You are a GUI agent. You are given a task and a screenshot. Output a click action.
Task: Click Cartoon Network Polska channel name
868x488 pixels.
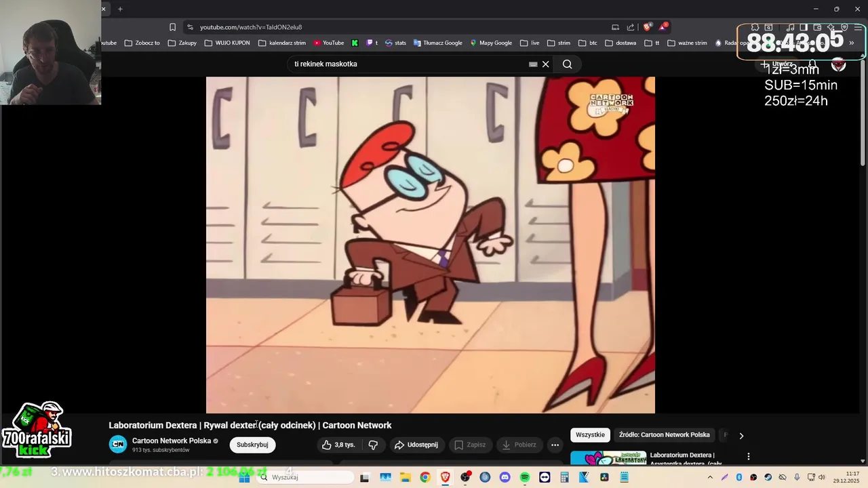coord(172,441)
